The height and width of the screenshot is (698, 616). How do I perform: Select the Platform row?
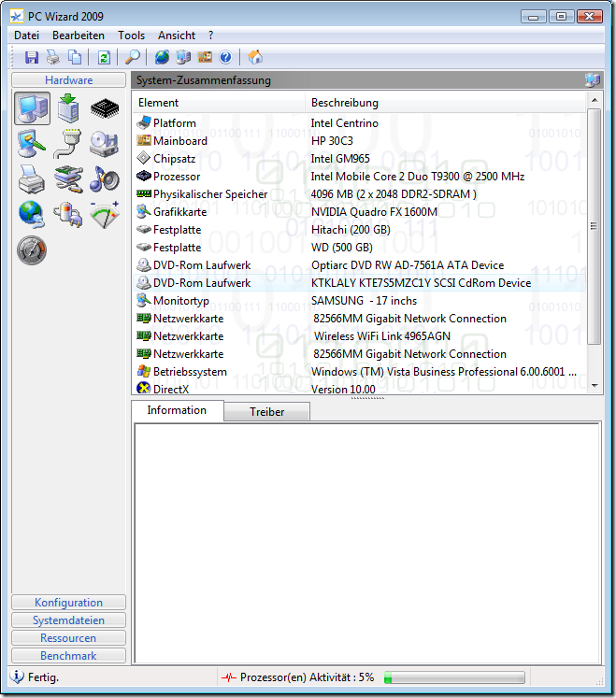(359, 122)
